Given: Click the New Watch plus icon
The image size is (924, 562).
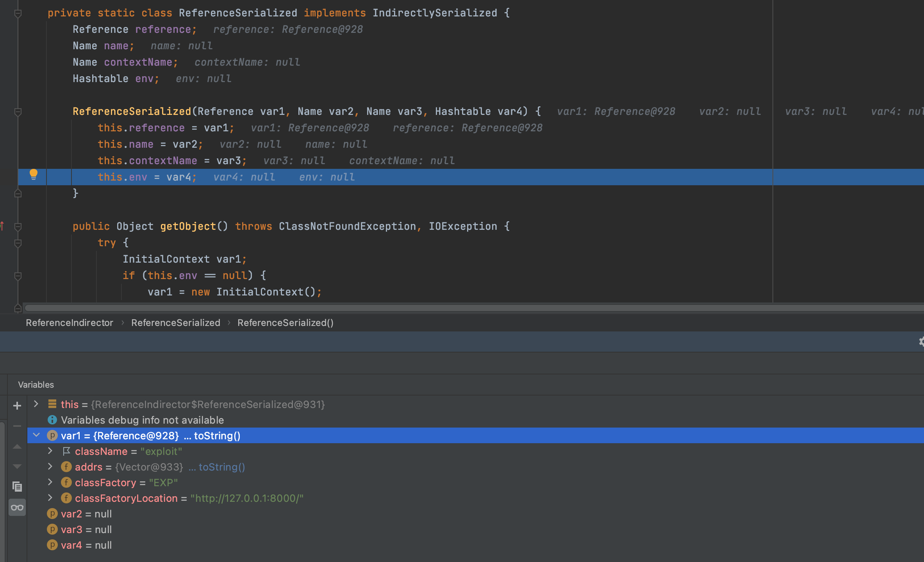Looking at the screenshot, I should [x=17, y=406].
